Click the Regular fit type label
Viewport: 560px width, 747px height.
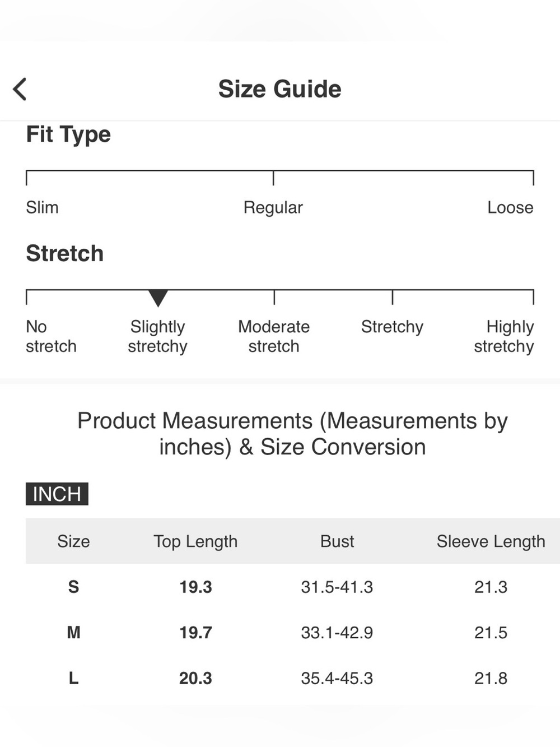[x=273, y=208]
